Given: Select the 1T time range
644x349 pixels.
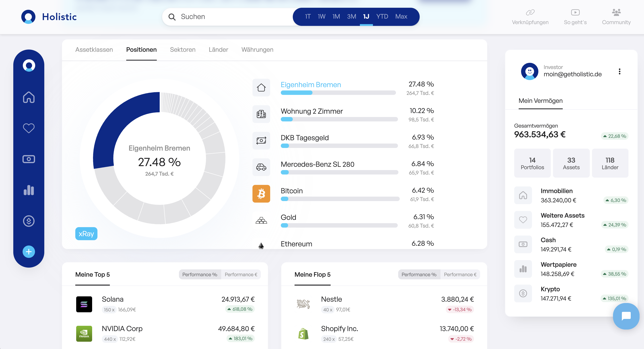Looking at the screenshot, I should (308, 16).
